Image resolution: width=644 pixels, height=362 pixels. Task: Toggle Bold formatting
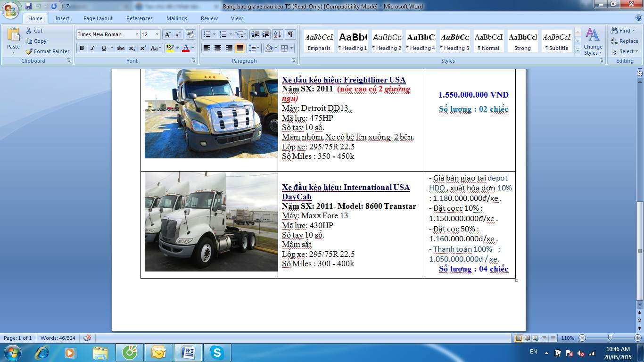coord(82,48)
